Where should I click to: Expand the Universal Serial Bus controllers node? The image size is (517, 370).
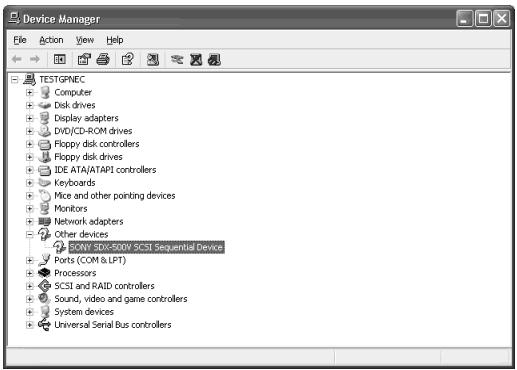29,325
